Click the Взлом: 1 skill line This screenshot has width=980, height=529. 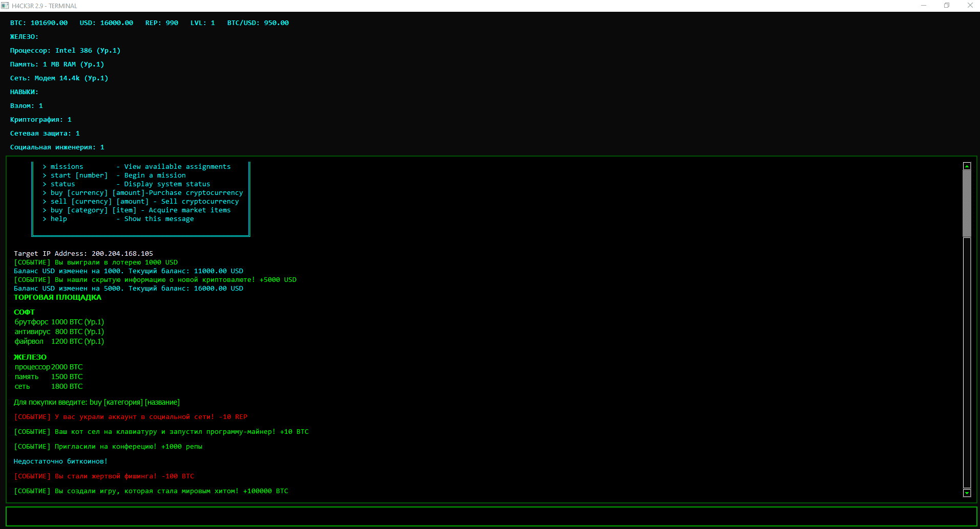point(27,106)
